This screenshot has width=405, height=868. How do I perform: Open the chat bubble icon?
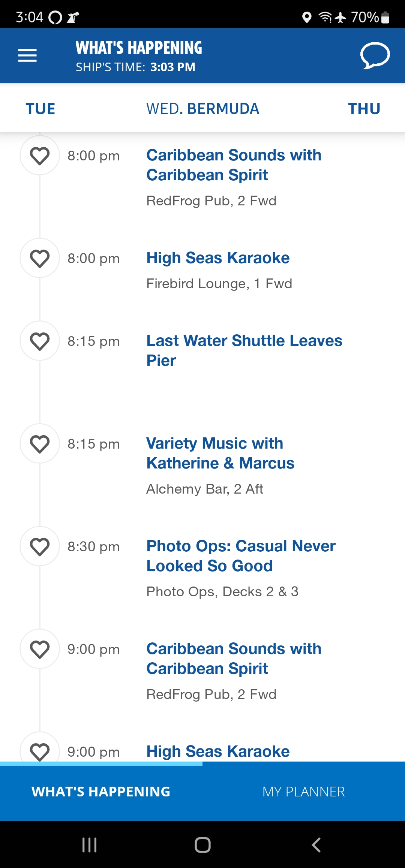[375, 55]
